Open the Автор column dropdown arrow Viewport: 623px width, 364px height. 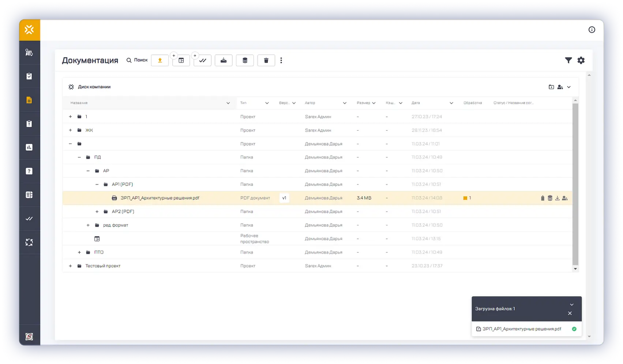[x=344, y=103]
